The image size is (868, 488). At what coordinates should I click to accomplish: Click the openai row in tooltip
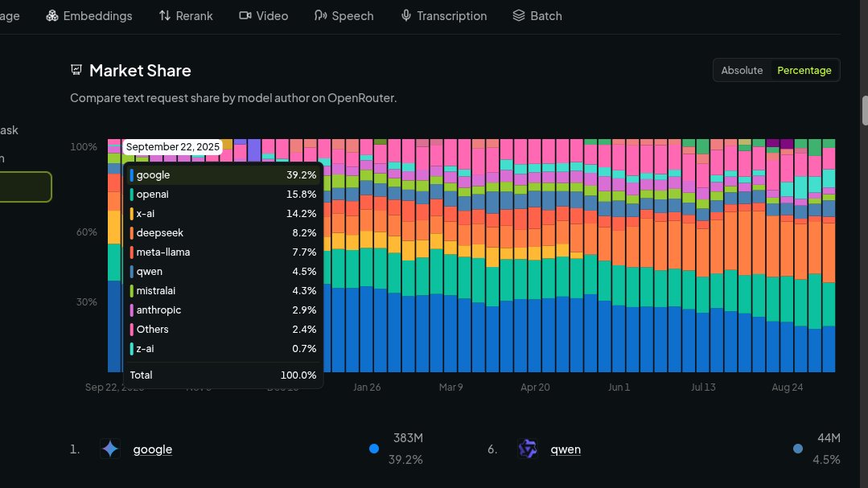[x=223, y=195]
